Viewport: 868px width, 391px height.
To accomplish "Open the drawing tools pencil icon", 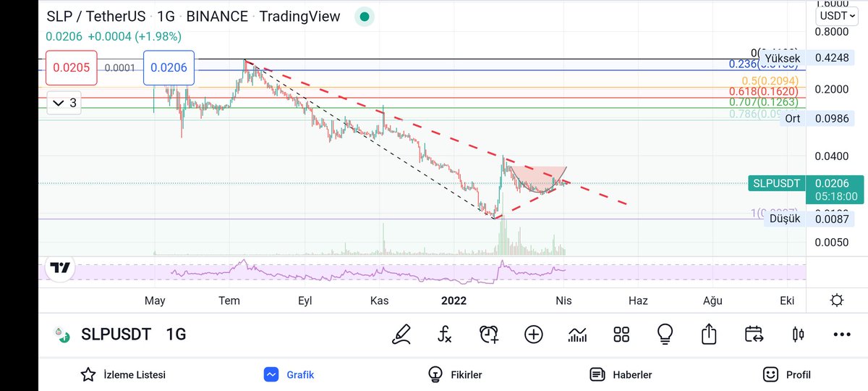I will coord(401,334).
